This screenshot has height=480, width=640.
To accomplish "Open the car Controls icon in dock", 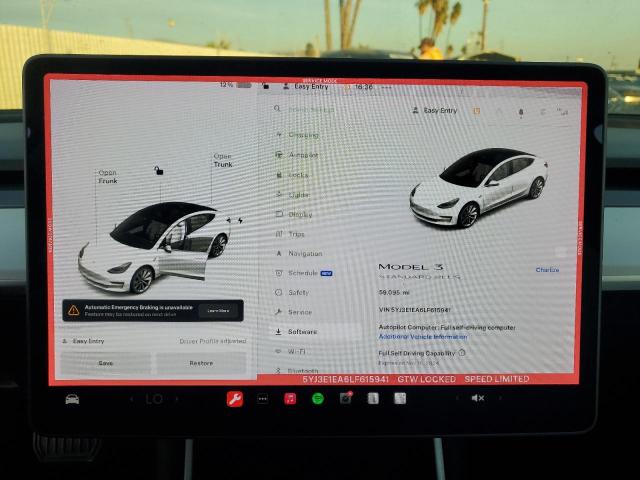I will tap(72, 399).
